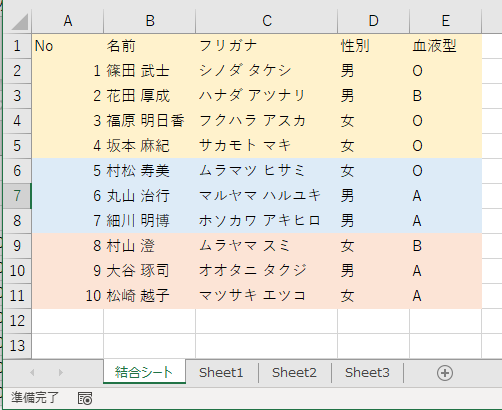Click the sheet scroll right arrow
Image resolution: width=502 pixels, height=410 pixels.
(60, 372)
